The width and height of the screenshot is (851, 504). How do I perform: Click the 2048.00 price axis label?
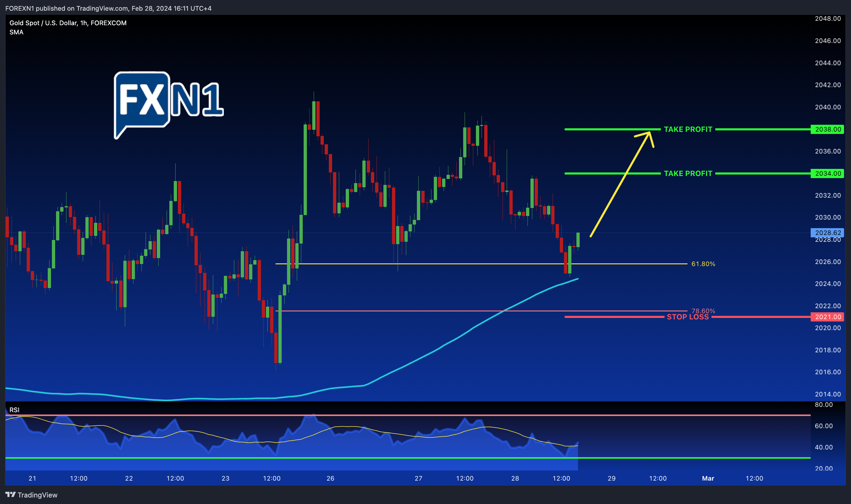pyautogui.click(x=828, y=19)
